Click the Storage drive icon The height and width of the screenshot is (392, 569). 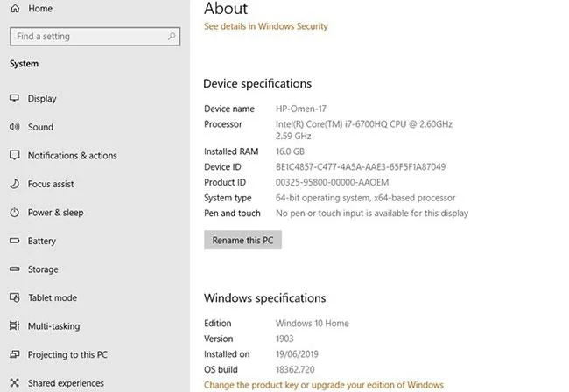click(x=15, y=269)
